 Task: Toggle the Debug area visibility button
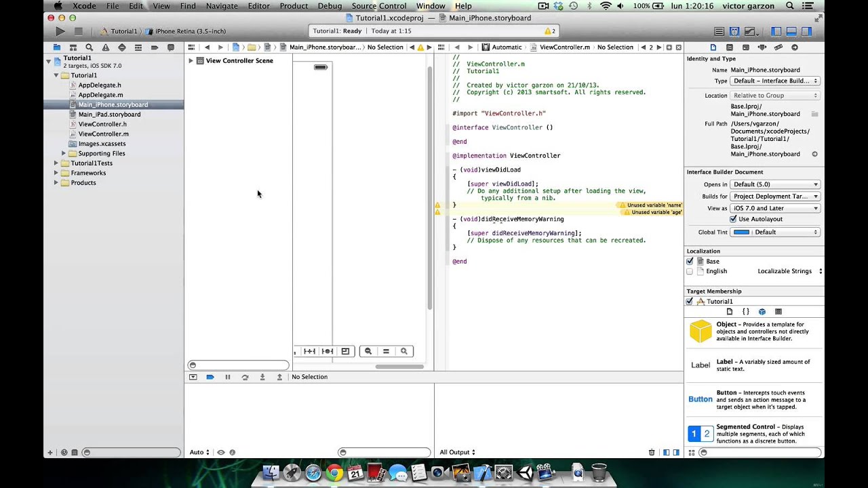791,31
